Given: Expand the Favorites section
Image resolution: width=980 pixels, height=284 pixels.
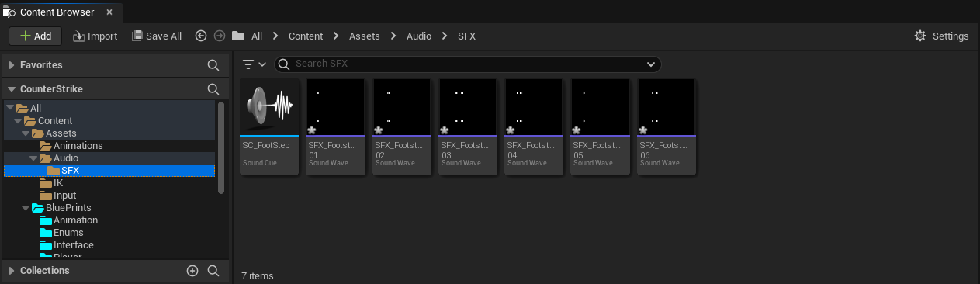Looking at the screenshot, I should [x=12, y=64].
